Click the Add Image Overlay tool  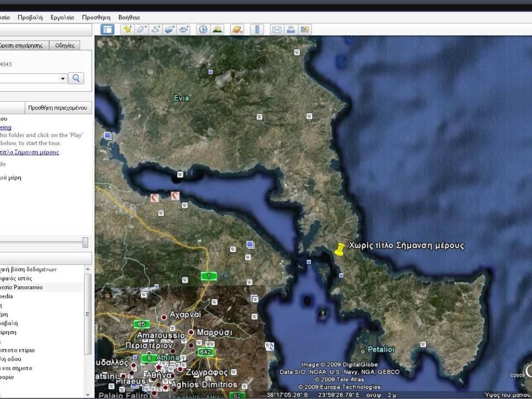(x=170, y=30)
